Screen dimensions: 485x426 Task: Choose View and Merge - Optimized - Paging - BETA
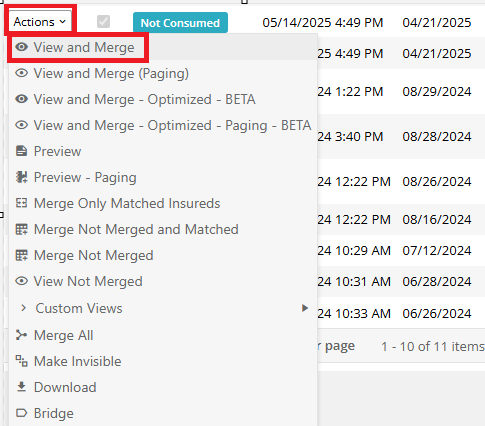click(172, 125)
